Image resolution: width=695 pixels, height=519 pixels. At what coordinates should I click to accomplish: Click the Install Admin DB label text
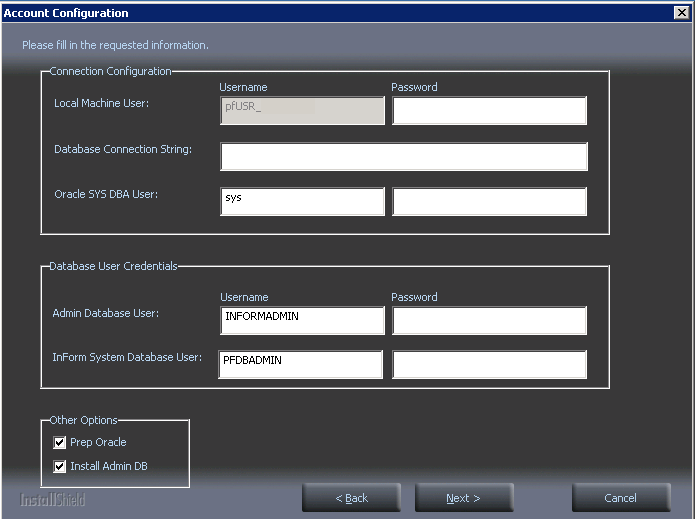[109, 466]
